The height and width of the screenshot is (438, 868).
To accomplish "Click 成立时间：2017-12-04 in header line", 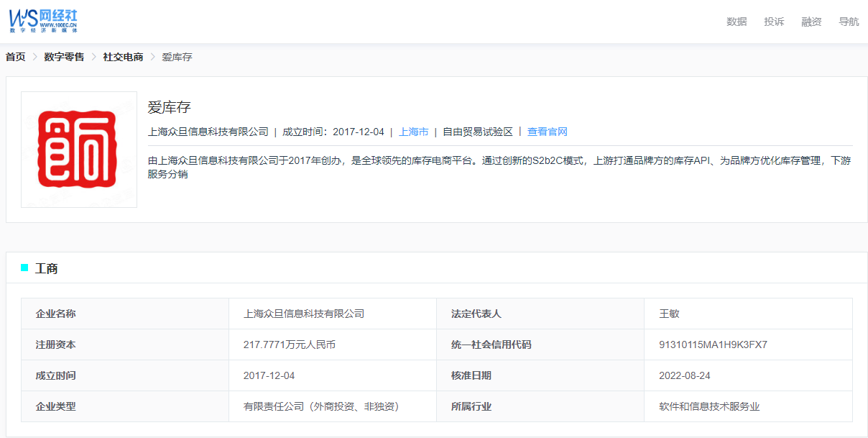I will [333, 132].
